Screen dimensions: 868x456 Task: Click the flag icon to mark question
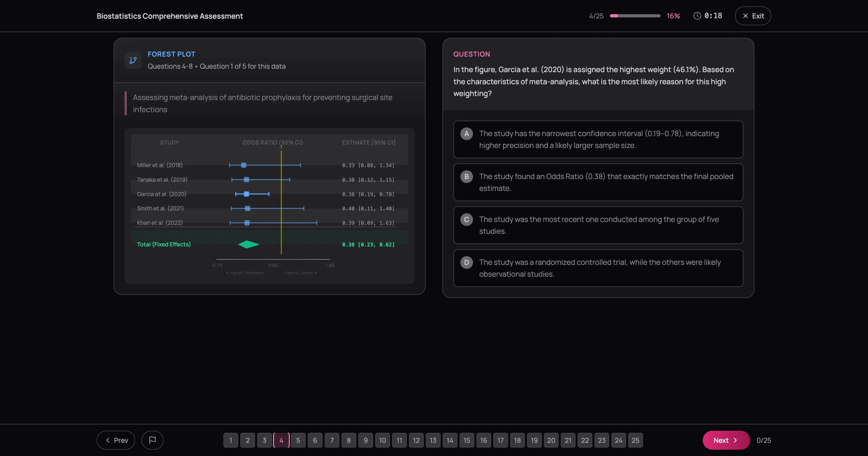[x=152, y=440]
